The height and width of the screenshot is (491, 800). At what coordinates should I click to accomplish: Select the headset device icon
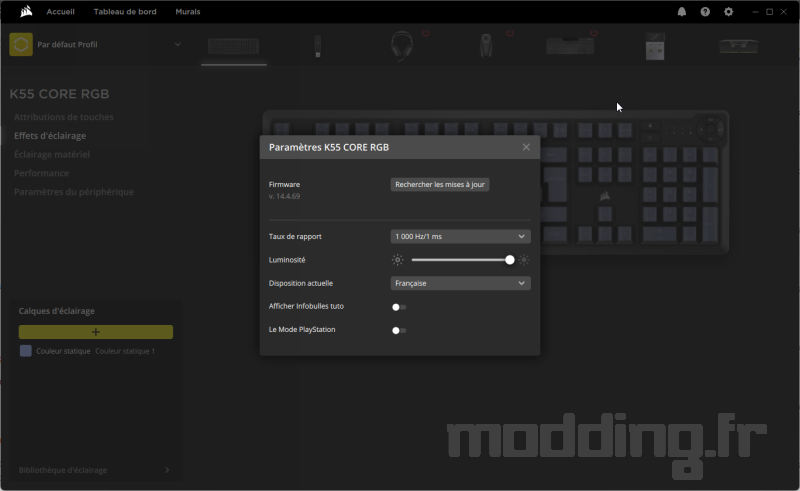(402, 46)
